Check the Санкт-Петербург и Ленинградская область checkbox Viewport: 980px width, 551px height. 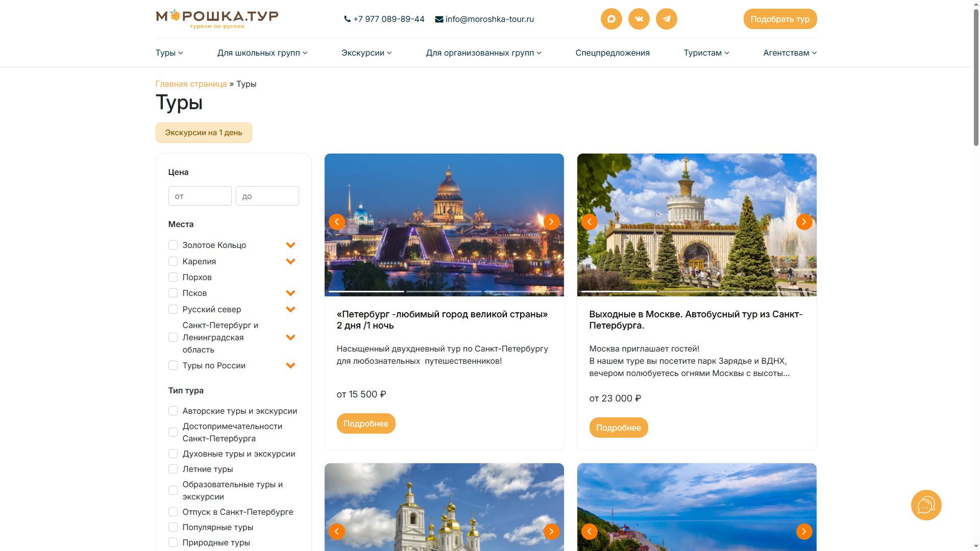173,337
